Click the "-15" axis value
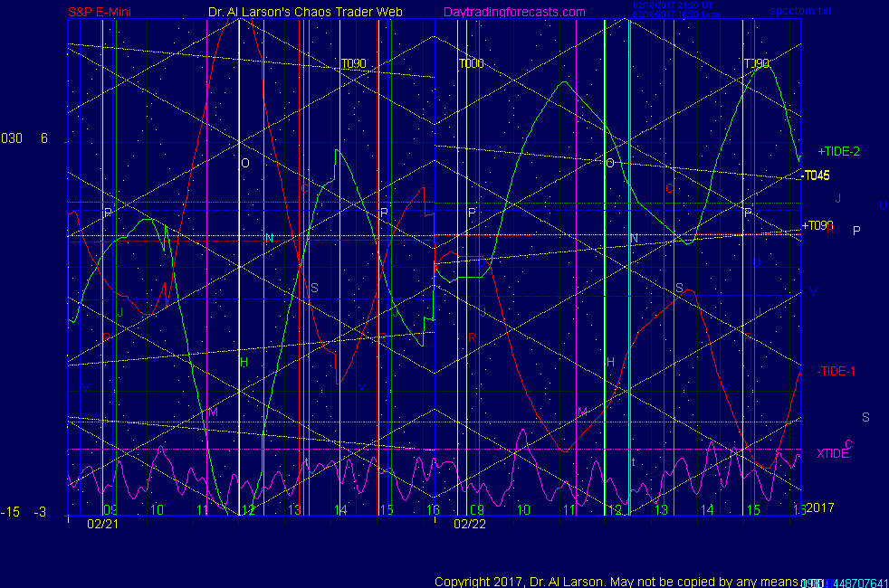Image resolution: width=889 pixels, height=588 pixels. (x=10, y=512)
